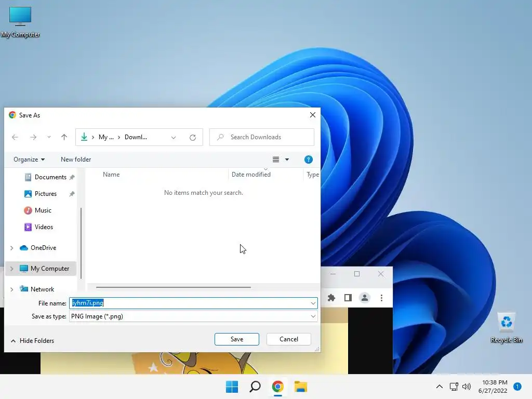Viewport: 532px width, 399px height.
Task: Focus the Search Downloads field
Action: coord(262,137)
